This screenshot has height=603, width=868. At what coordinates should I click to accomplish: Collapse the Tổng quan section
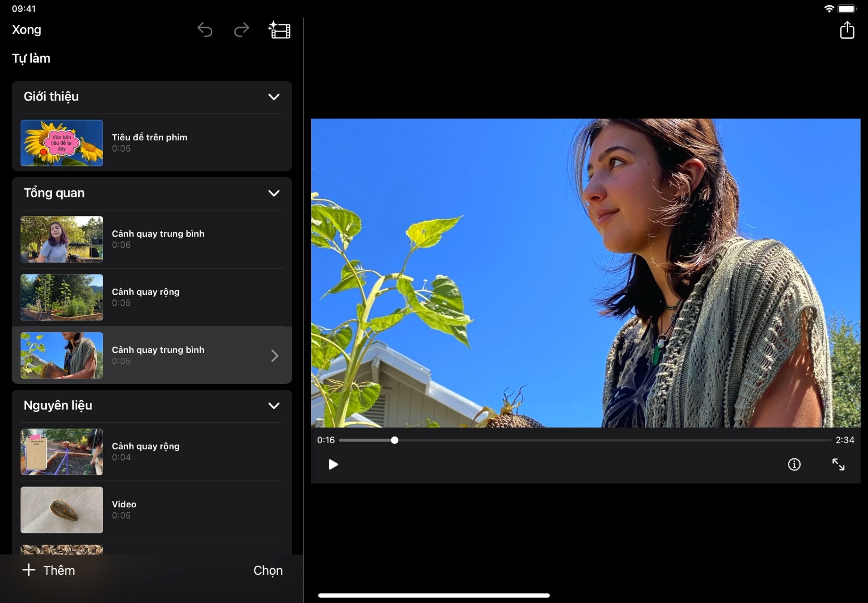(x=274, y=193)
